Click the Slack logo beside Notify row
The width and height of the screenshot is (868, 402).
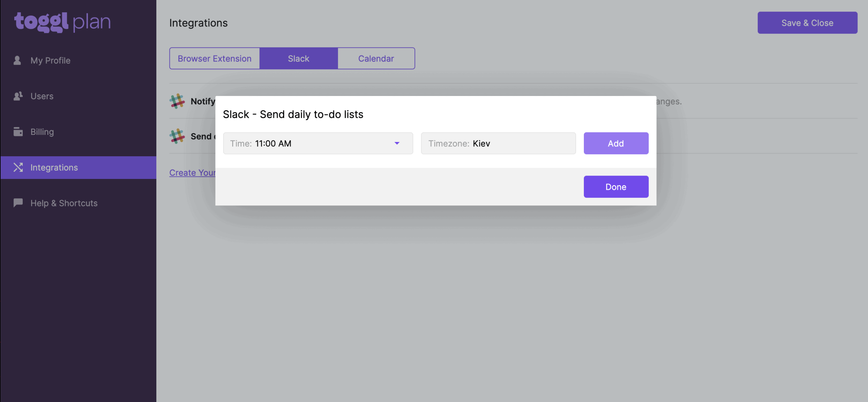click(177, 101)
